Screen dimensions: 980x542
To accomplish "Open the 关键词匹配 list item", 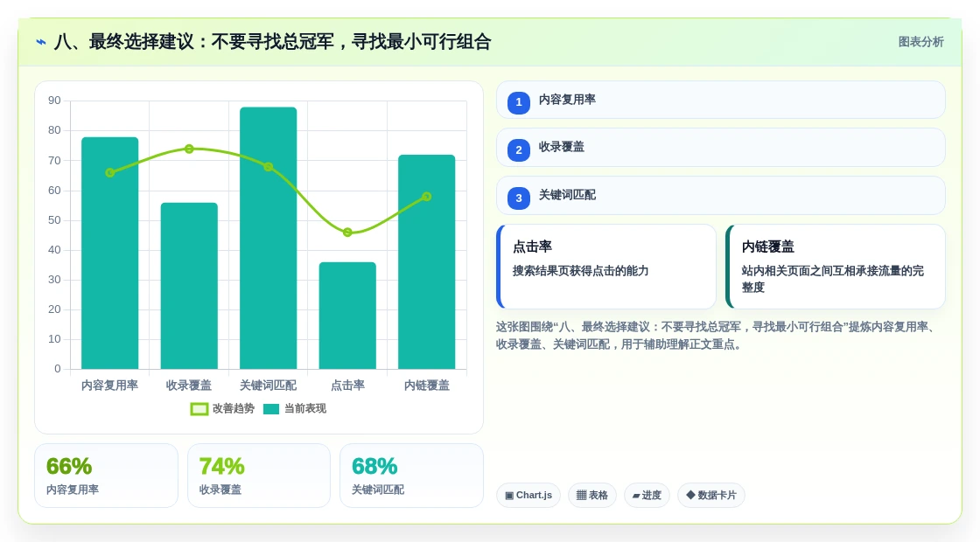I will (721, 196).
